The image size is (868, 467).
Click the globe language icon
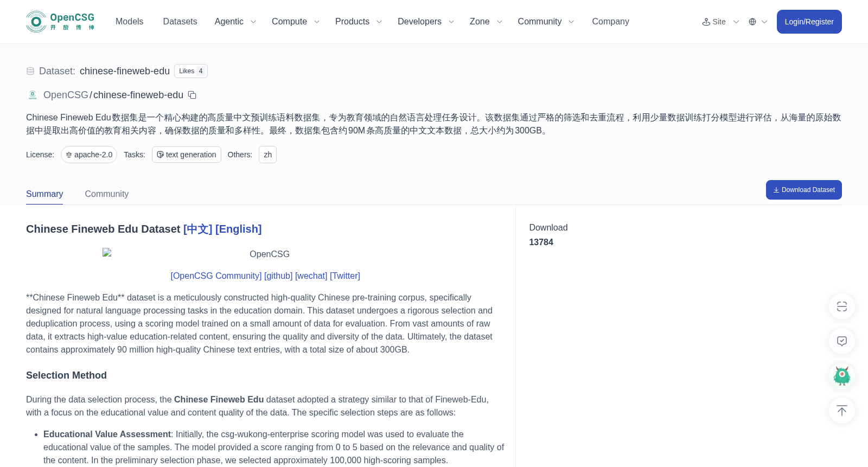752,22
